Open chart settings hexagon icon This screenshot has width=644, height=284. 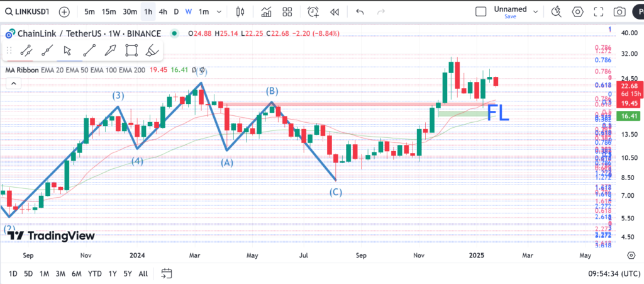click(577, 11)
